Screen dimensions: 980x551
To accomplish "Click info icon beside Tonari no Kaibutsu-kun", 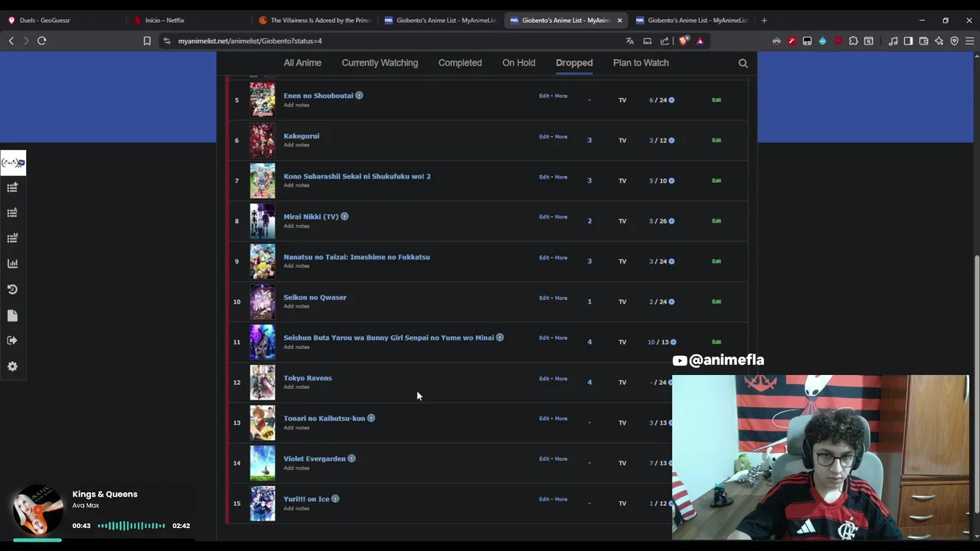I will pos(371,419).
